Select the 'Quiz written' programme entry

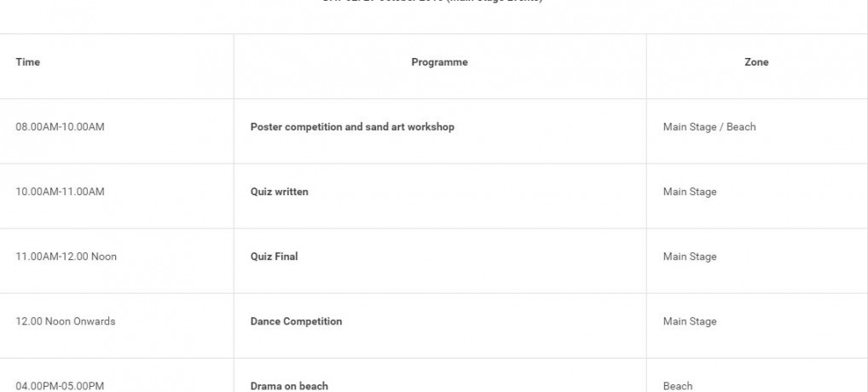tap(280, 192)
